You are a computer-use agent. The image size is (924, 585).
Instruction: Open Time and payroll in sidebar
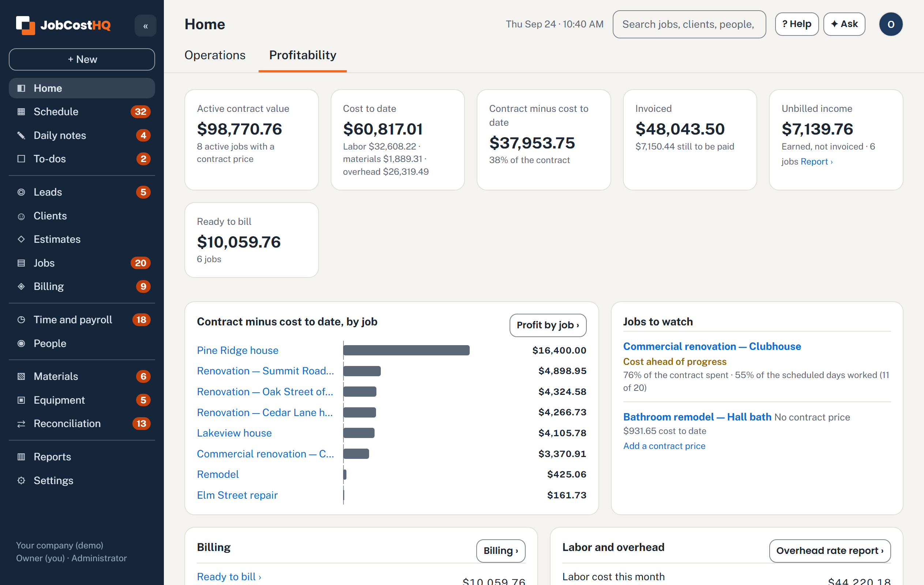click(x=82, y=320)
